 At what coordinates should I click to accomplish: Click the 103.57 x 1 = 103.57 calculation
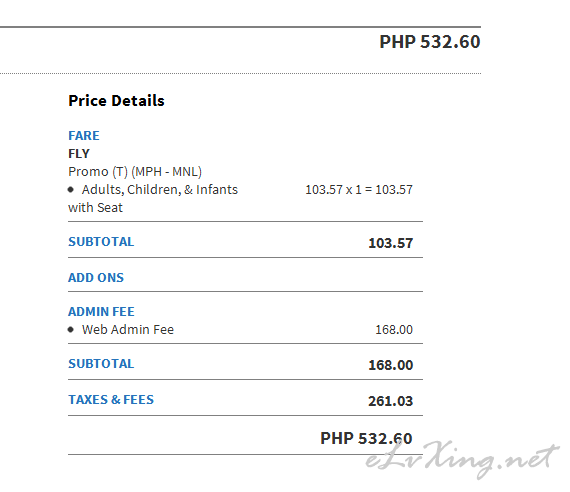[359, 190]
